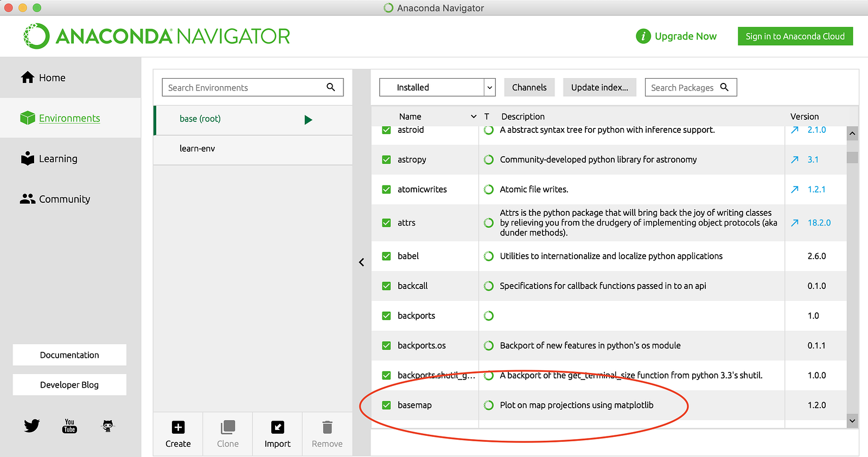This screenshot has width=868, height=457.
Task: Open the Documentation button
Action: [x=69, y=355]
